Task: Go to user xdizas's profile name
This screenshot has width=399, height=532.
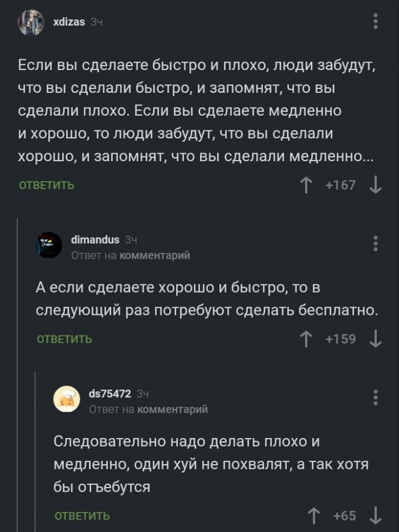Action: pos(68,22)
